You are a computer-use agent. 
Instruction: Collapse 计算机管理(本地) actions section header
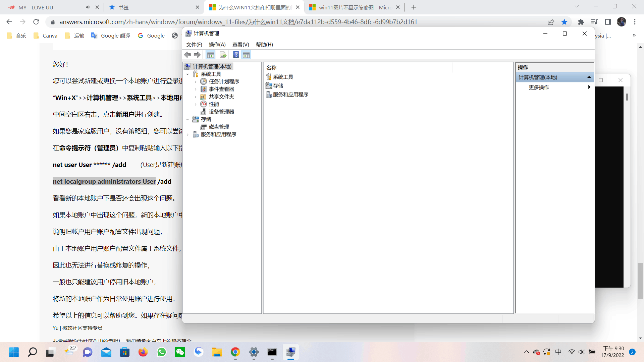(x=589, y=77)
